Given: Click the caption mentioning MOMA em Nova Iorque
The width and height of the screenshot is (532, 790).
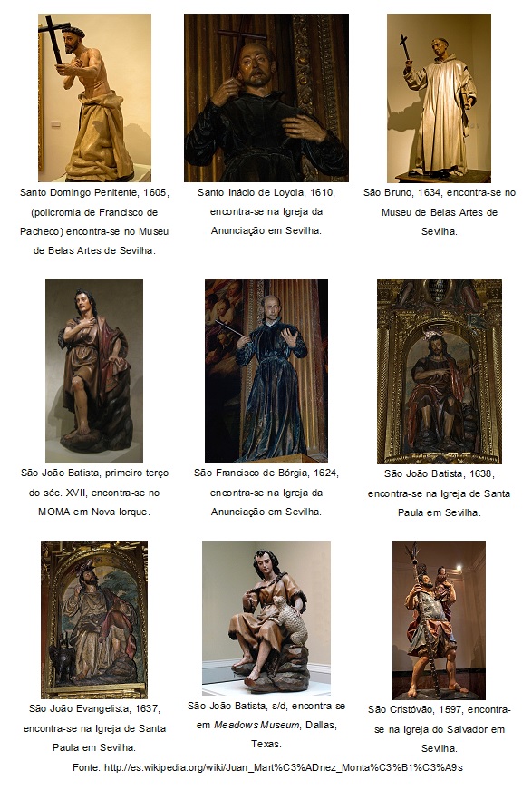Looking at the screenshot, I should (x=94, y=493).
